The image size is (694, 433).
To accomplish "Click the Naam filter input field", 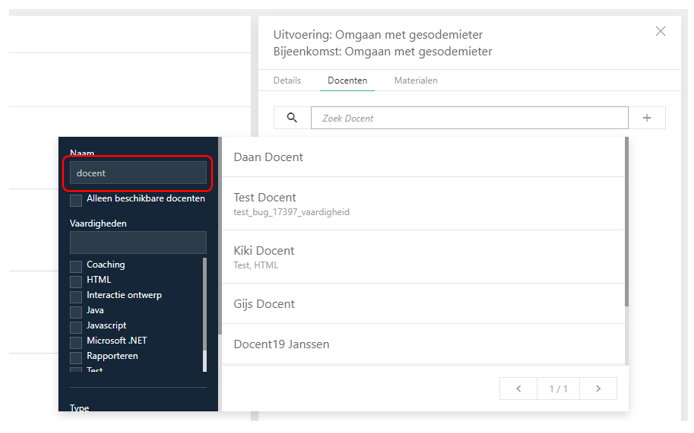I will 138,173.
